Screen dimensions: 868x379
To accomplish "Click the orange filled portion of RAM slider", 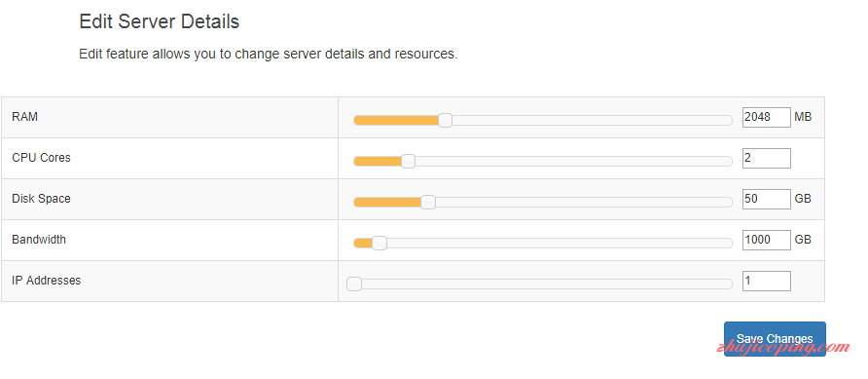I will [x=396, y=120].
